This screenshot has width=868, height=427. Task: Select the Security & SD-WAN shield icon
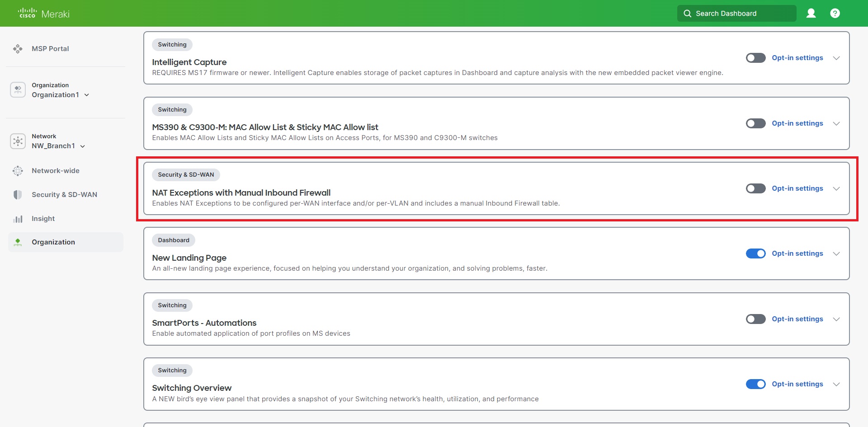[x=18, y=194]
